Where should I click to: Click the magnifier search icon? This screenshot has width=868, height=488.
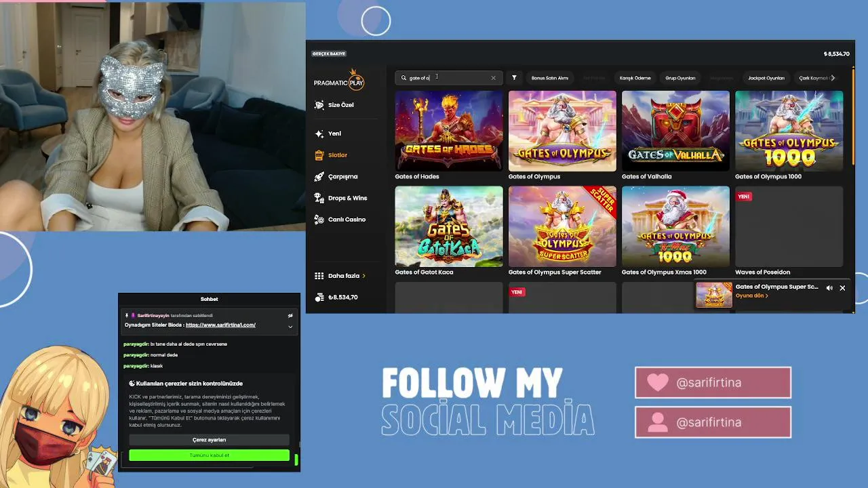(x=403, y=78)
